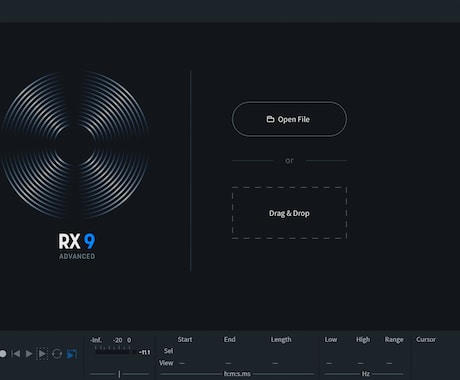Open the h:m:s.ms time format selector
Screen dimensions: 460x380
pos(237,374)
